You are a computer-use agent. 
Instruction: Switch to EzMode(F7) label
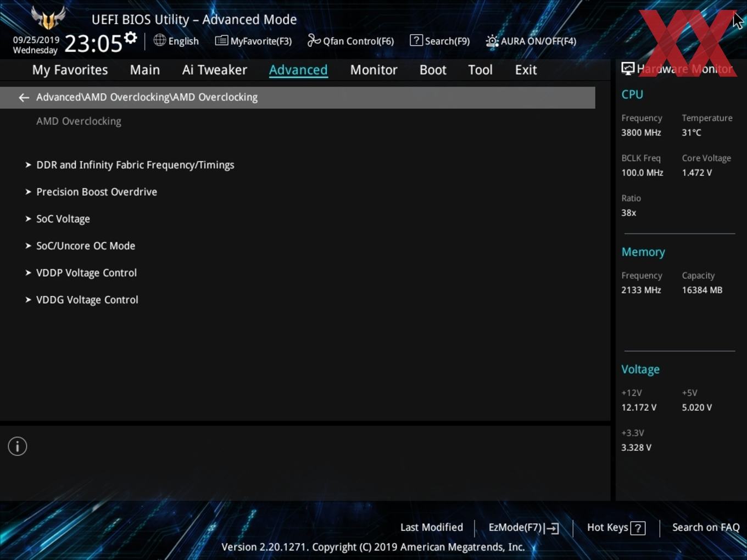coord(515,527)
